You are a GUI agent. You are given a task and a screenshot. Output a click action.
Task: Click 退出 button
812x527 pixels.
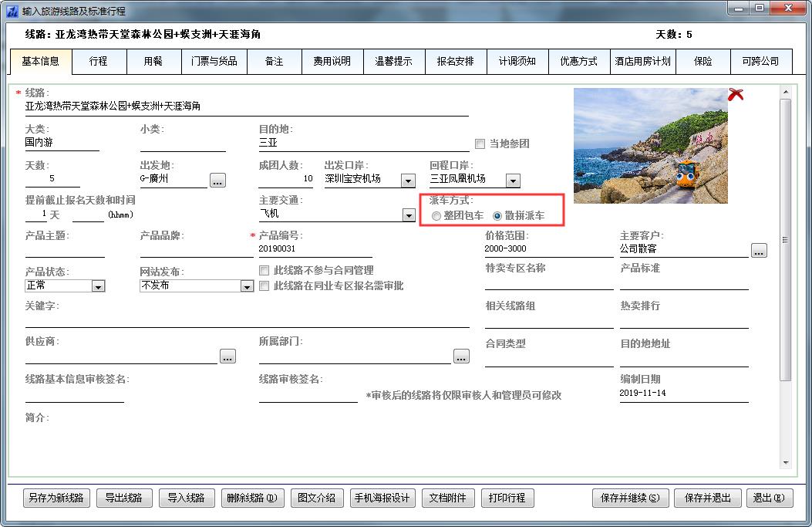[769, 498]
